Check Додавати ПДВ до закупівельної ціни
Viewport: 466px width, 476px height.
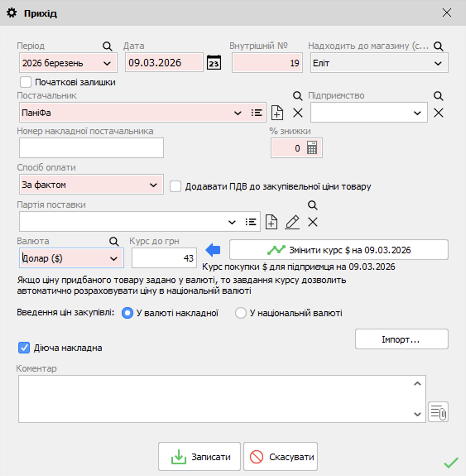(x=175, y=187)
